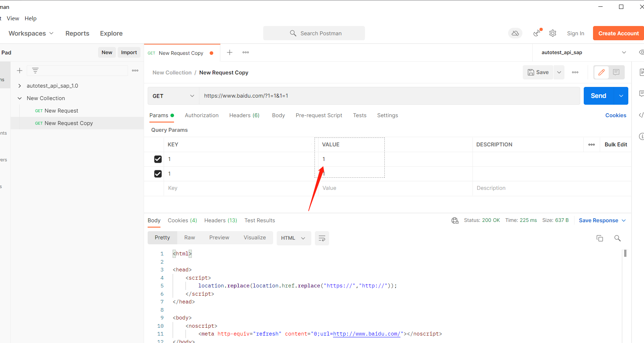Switch to the request Body tab
Viewport: 644px width, 343px height.
pyautogui.click(x=278, y=115)
